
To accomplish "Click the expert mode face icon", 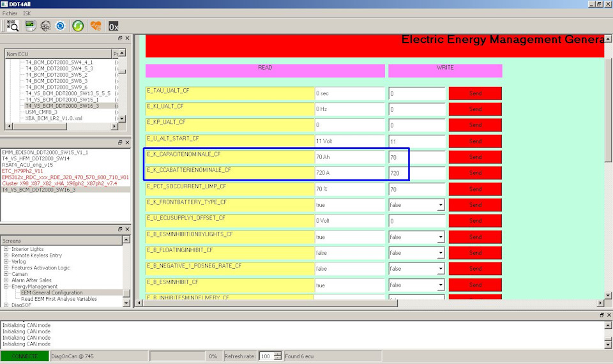I will [45, 26].
